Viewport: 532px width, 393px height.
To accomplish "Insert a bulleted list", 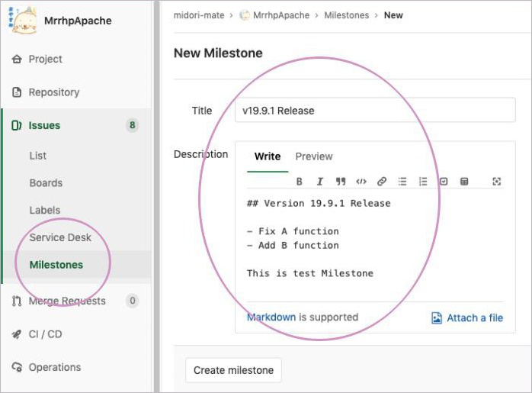I will click(402, 182).
